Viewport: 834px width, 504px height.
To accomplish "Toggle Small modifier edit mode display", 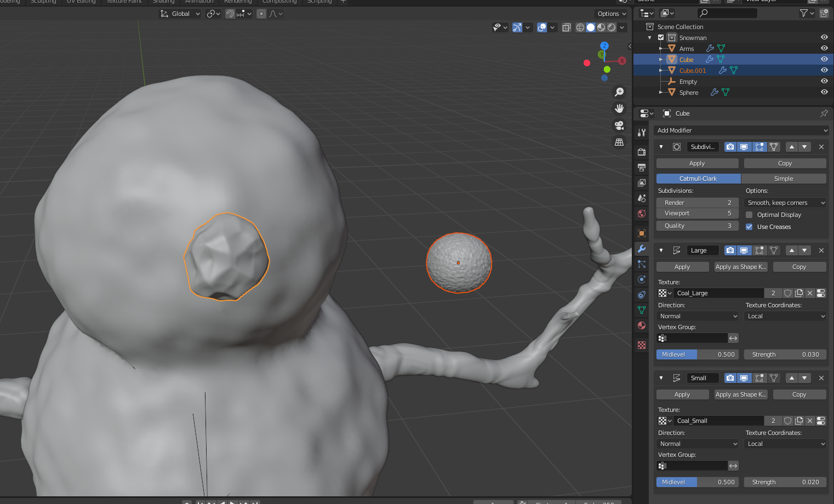I will pyautogui.click(x=759, y=378).
